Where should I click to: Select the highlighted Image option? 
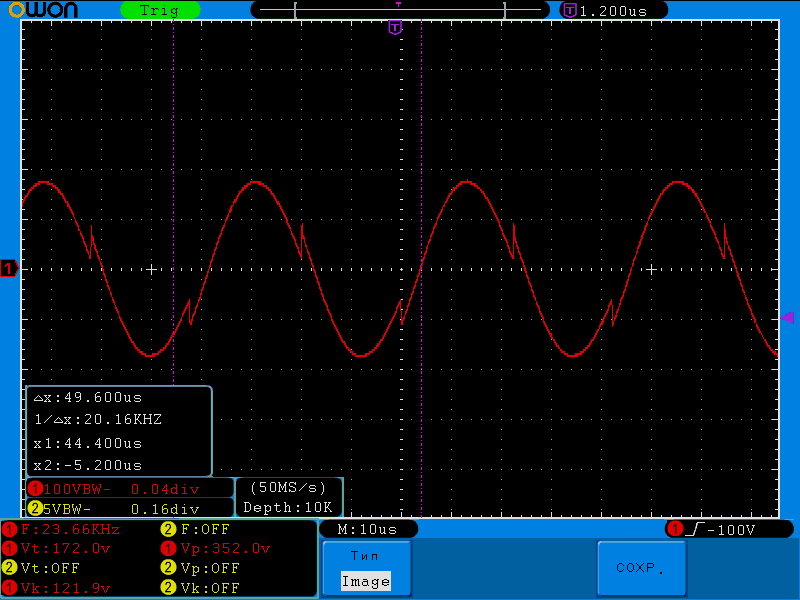pos(365,581)
